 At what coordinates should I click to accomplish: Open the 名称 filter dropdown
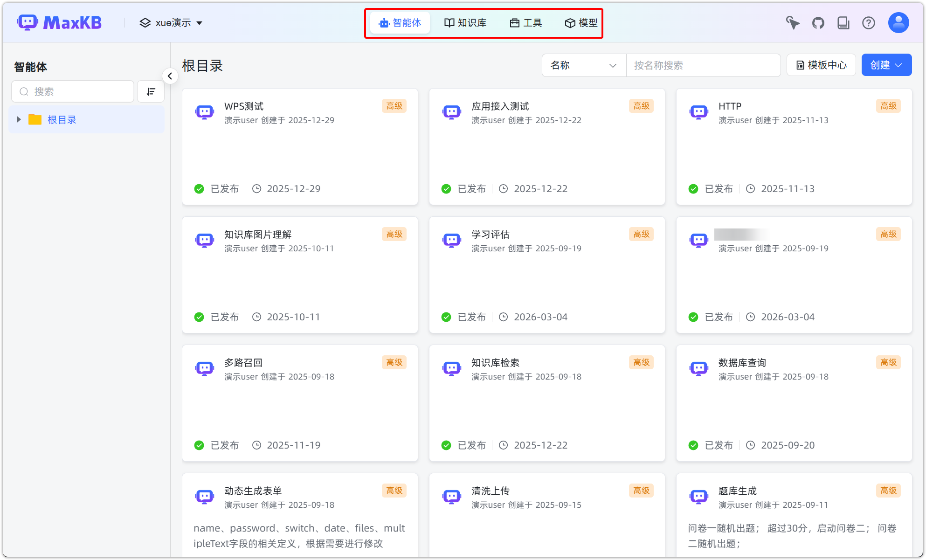[x=583, y=65]
